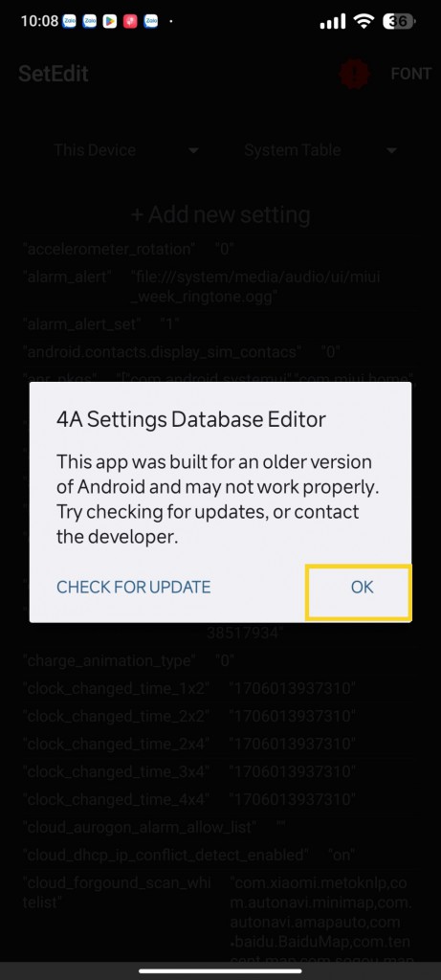Open the FONT menu item

pyautogui.click(x=410, y=74)
